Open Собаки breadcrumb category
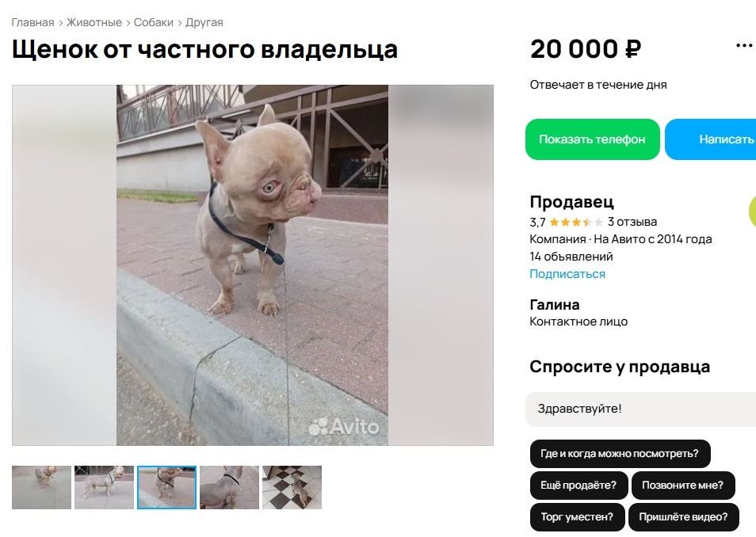 coord(153,23)
